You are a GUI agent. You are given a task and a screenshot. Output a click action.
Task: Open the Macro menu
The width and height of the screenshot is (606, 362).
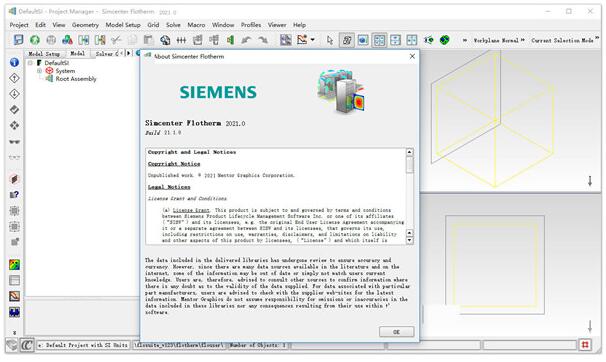[x=196, y=25]
